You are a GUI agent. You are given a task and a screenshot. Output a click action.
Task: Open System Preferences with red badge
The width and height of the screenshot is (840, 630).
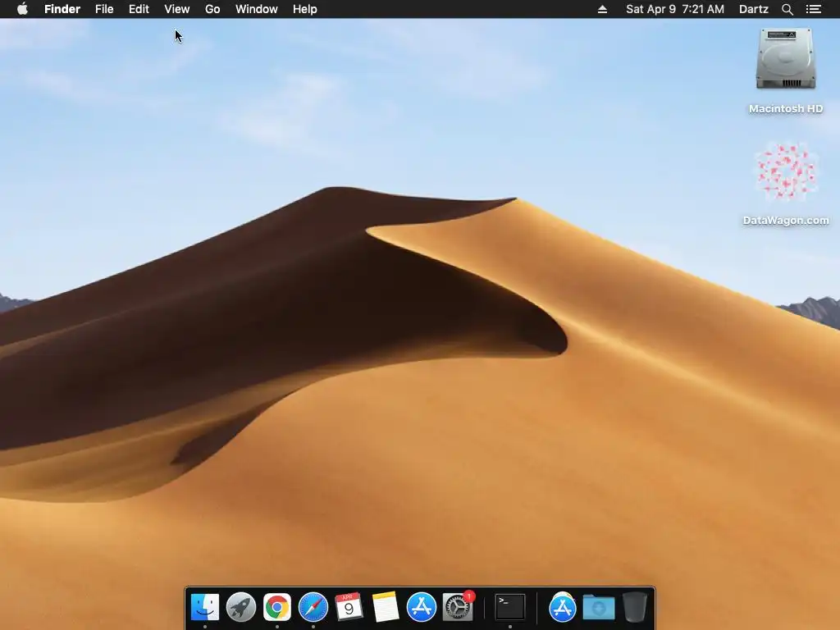(x=458, y=607)
